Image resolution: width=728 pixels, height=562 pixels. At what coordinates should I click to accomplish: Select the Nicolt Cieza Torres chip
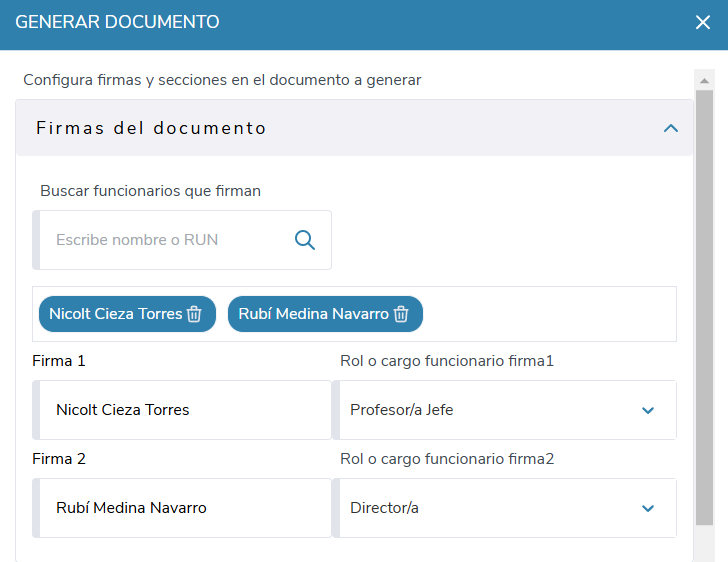coord(127,314)
